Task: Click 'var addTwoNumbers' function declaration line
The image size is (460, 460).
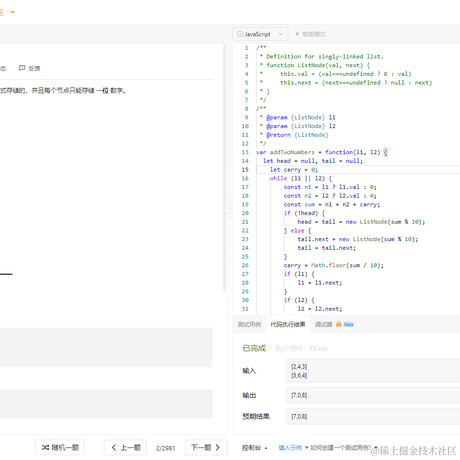Action: pyautogui.click(x=322, y=152)
